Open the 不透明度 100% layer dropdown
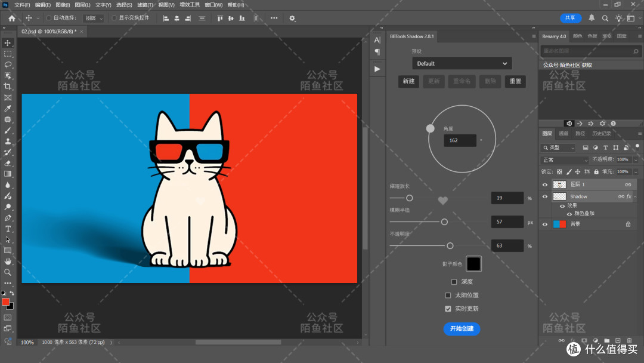The height and width of the screenshot is (363, 644). coord(636,159)
